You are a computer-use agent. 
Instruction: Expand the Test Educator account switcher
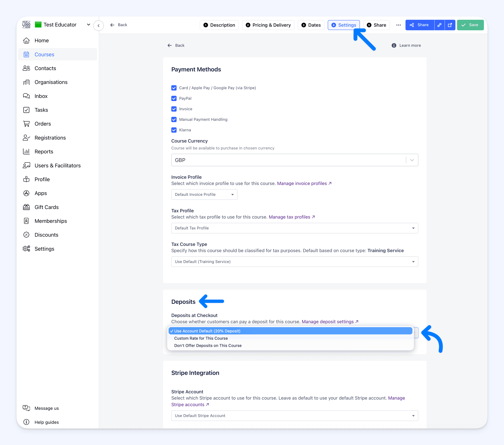88,25
